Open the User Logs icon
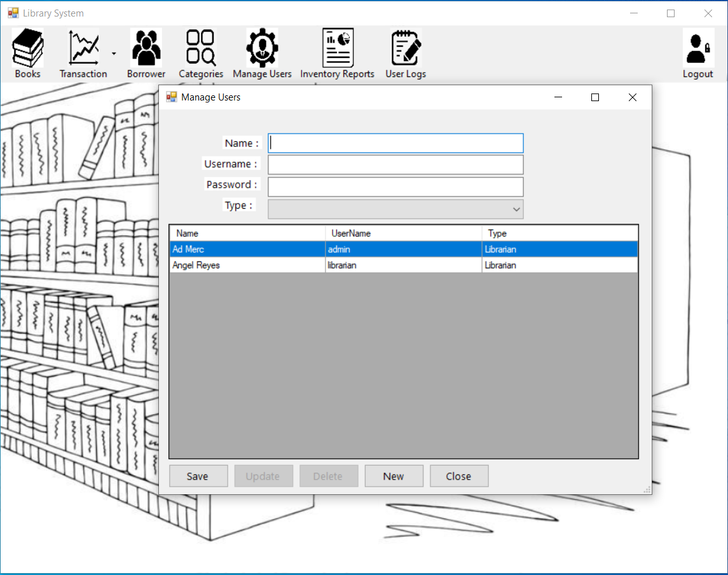728x575 pixels. point(406,49)
